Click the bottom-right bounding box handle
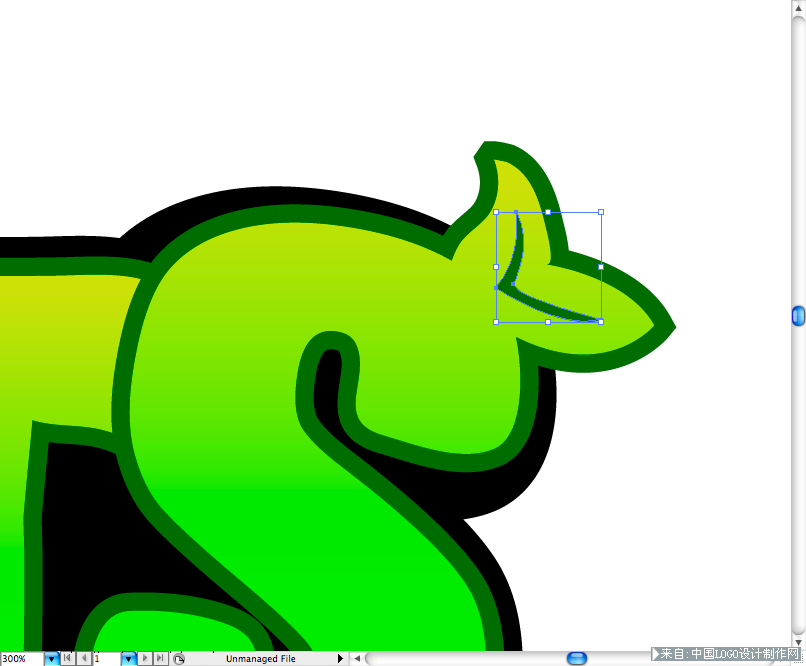 click(x=601, y=322)
